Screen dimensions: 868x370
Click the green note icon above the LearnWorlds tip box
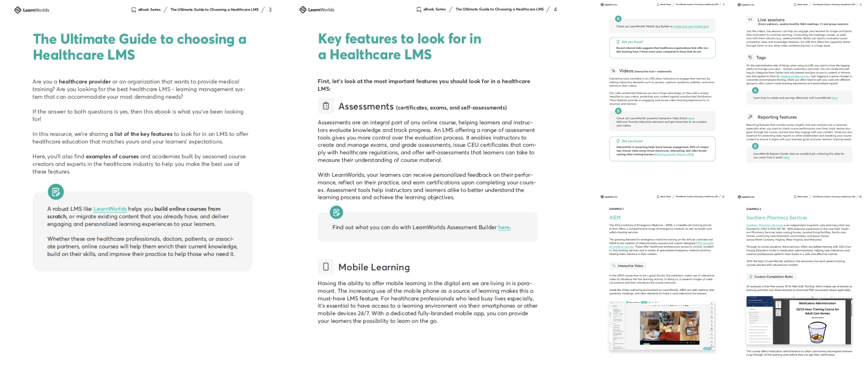tap(56, 191)
